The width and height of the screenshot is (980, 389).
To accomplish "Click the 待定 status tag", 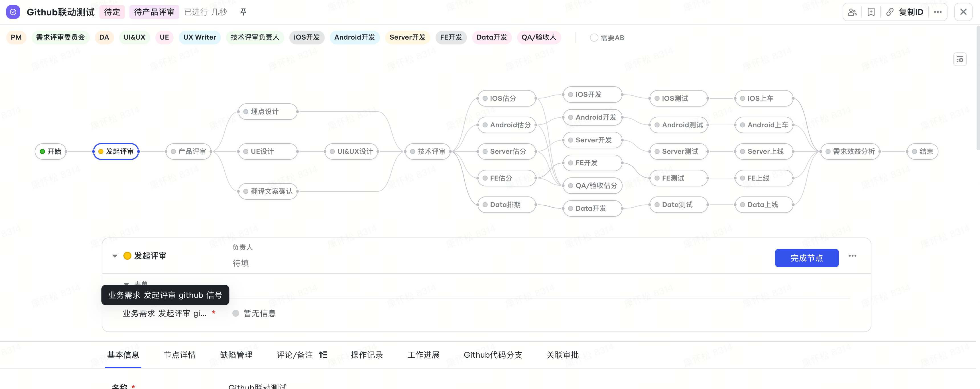I will coord(112,12).
